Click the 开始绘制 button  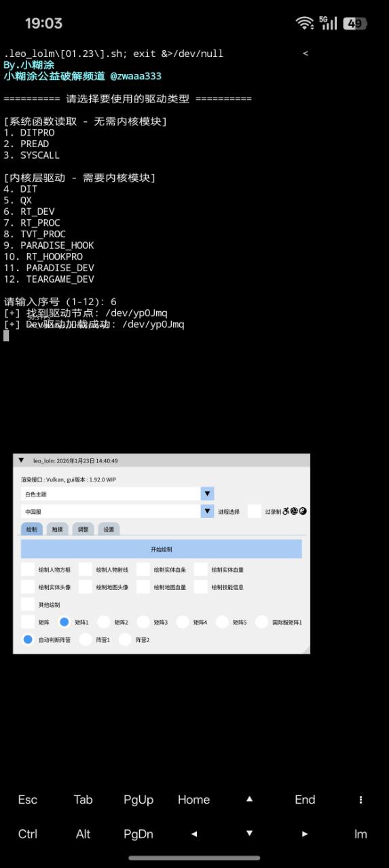point(161,549)
